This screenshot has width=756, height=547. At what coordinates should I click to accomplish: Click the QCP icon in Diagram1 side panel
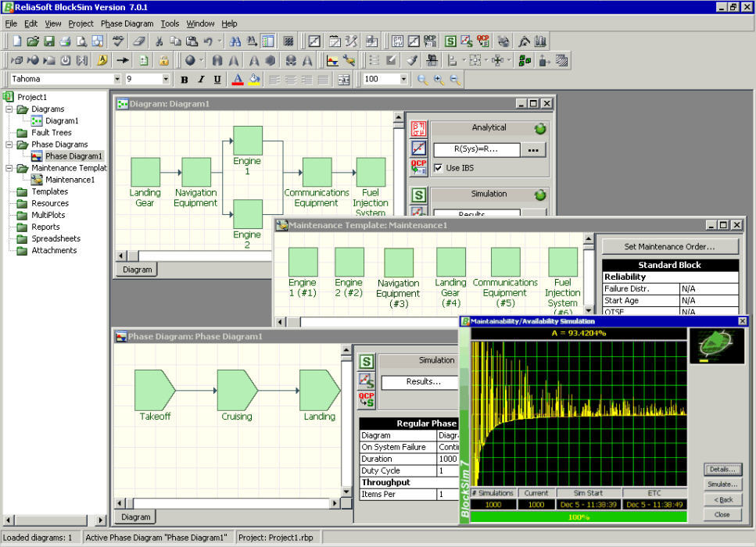point(418,166)
